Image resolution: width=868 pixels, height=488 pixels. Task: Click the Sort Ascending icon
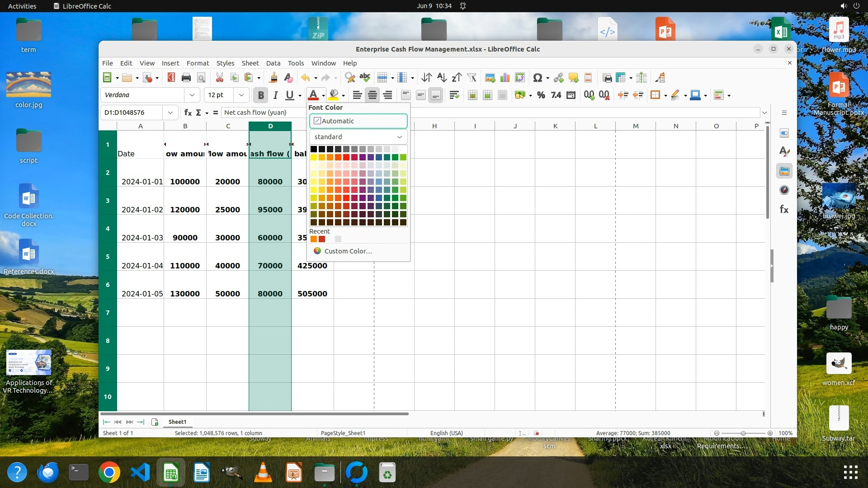coord(442,78)
